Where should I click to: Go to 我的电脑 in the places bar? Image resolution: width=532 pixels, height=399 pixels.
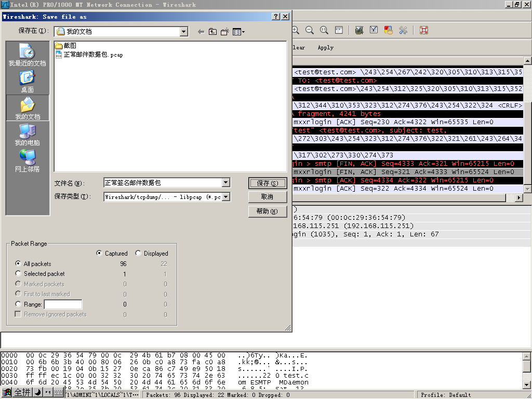[27, 135]
